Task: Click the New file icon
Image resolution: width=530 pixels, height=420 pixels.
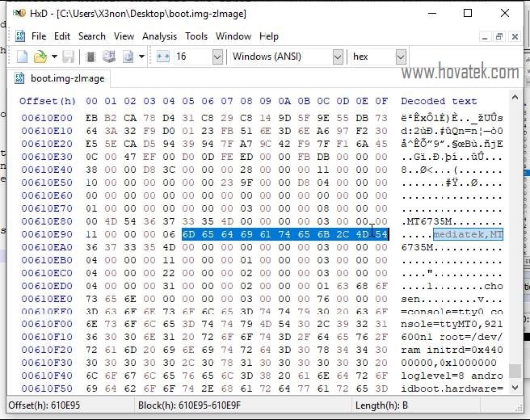Action: click(22, 57)
